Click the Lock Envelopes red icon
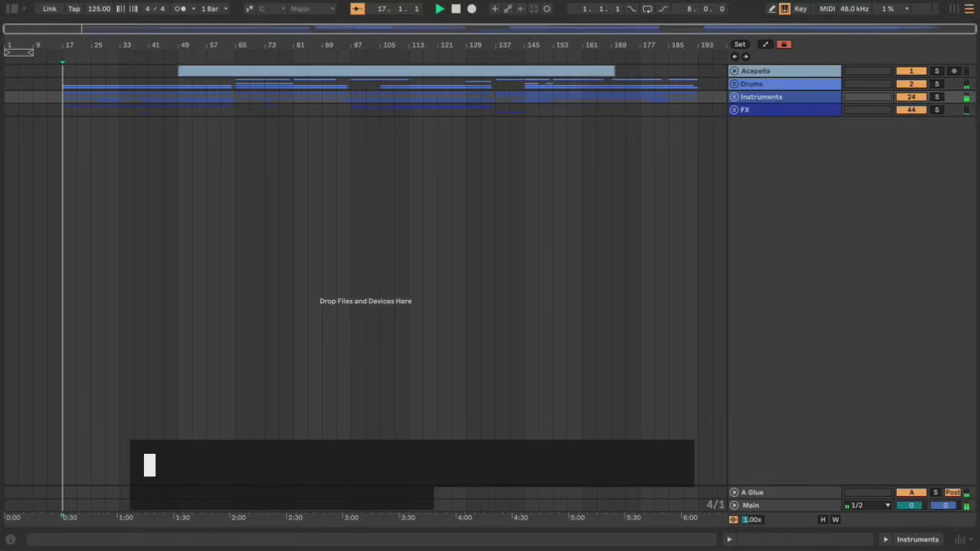Viewport: 980px width, 551px height. click(x=783, y=44)
